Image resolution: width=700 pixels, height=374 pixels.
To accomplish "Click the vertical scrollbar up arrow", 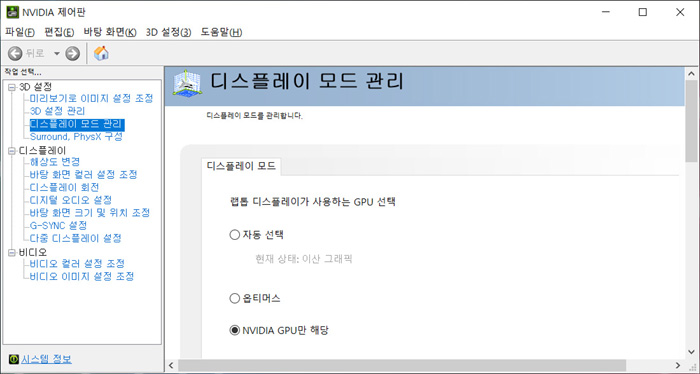I will (692, 73).
